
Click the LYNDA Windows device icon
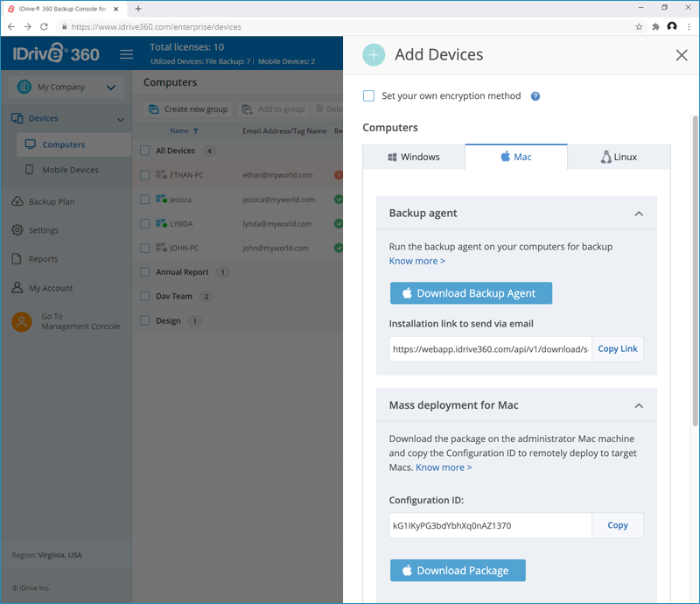click(161, 223)
